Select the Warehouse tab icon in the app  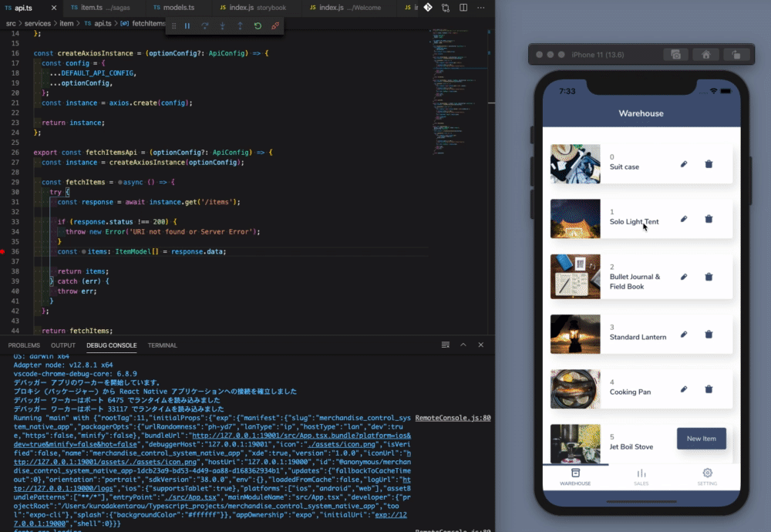tap(575, 472)
